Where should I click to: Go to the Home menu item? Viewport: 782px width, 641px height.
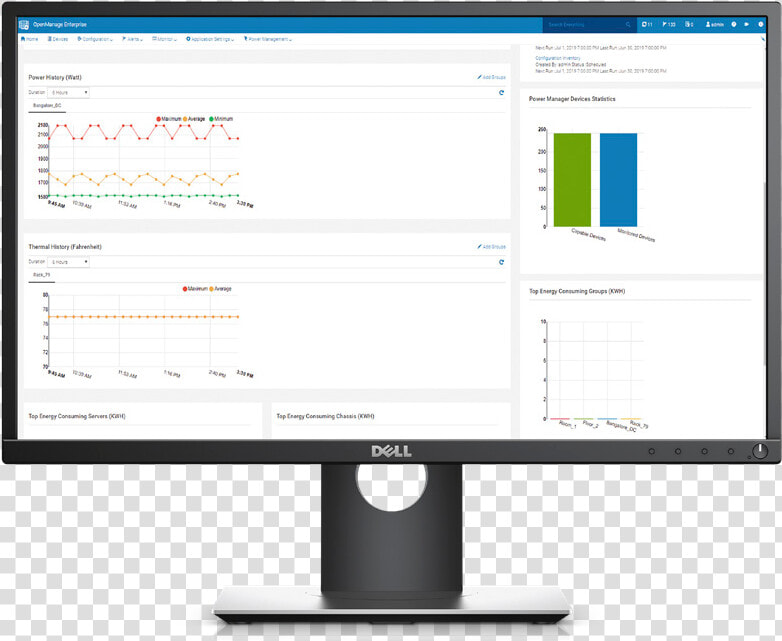coord(29,39)
